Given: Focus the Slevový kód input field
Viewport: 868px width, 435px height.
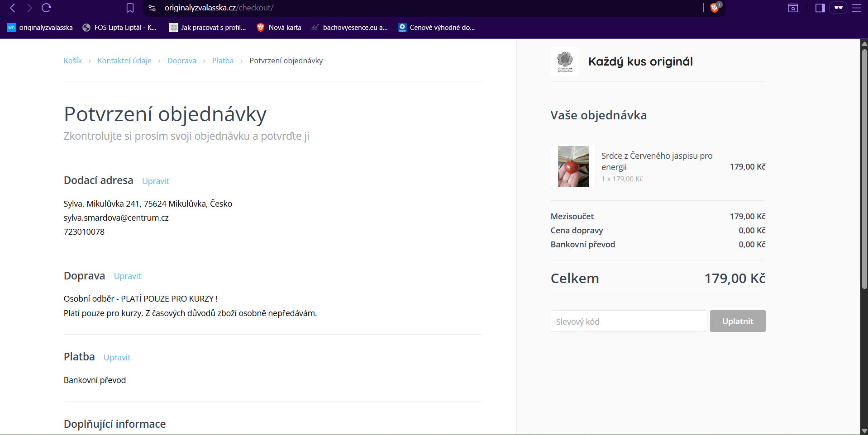Looking at the screenshot, I should click(628, 321).
